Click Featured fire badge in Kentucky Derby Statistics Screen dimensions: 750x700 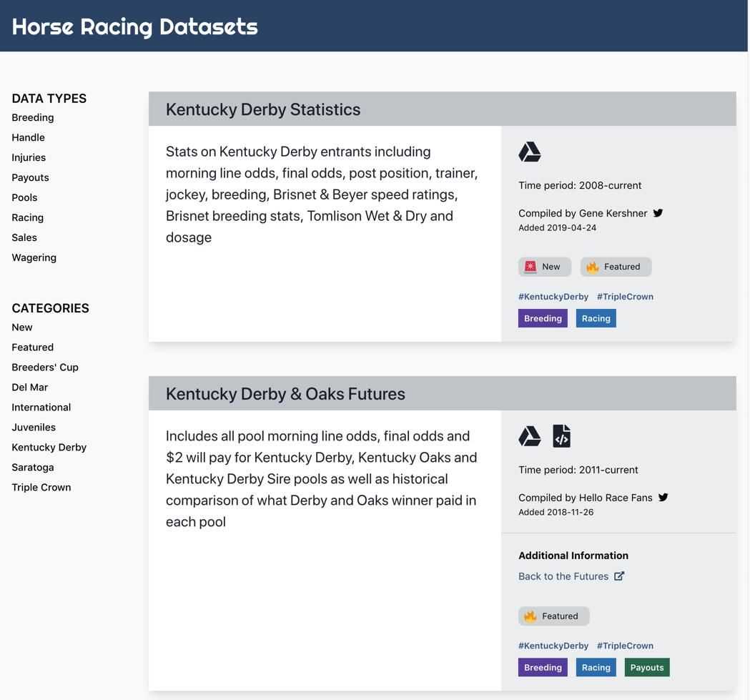(616, 267)
